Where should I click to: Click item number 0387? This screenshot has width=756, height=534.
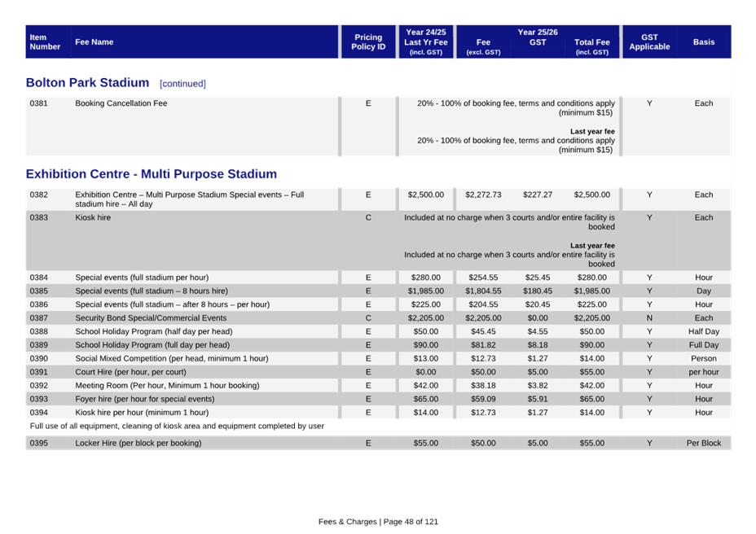pyautogui.click(x=38, y=318)
